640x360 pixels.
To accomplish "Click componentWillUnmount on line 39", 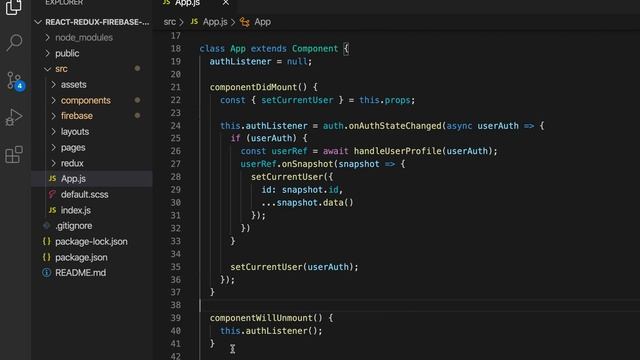I will coord(261,318).
